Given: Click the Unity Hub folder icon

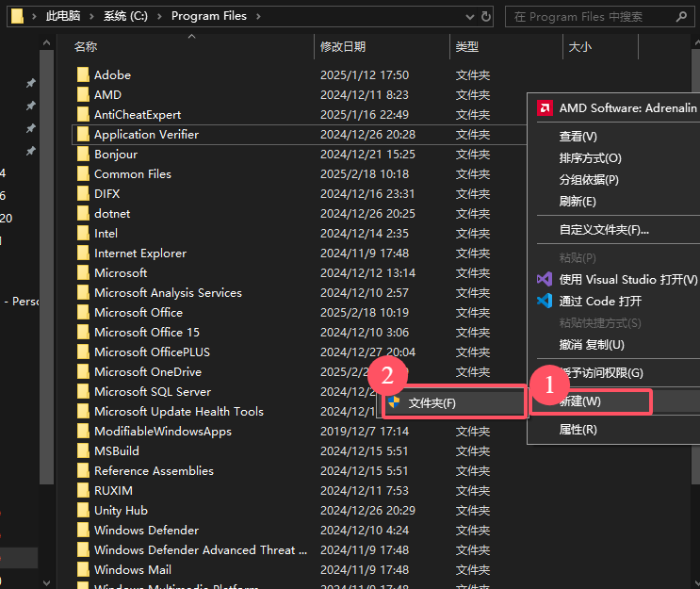Looking at the screenshot, I should point(83,511).
